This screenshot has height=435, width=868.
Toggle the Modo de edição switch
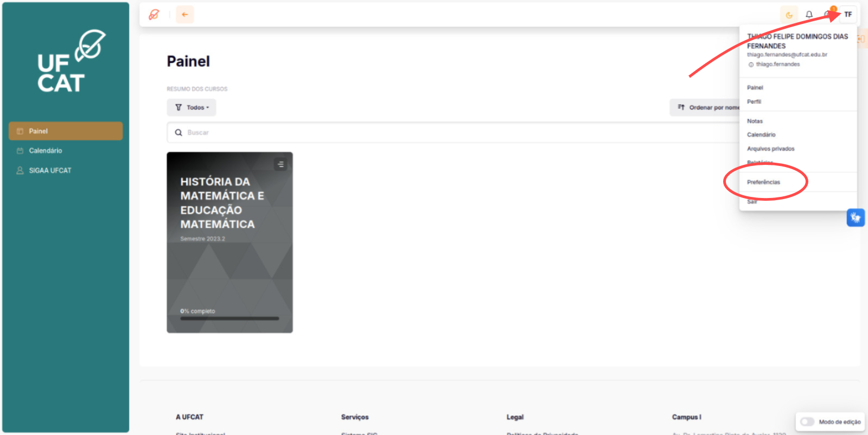point(807,421)
